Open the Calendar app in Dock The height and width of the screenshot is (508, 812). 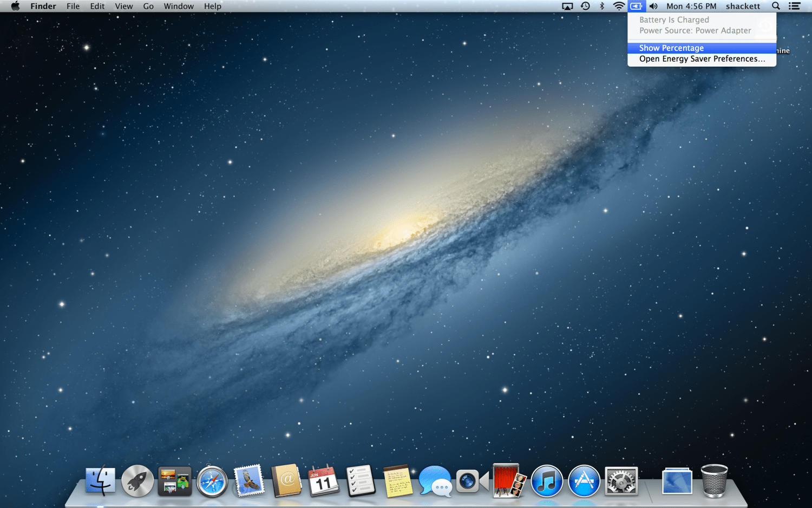[323, 481]
